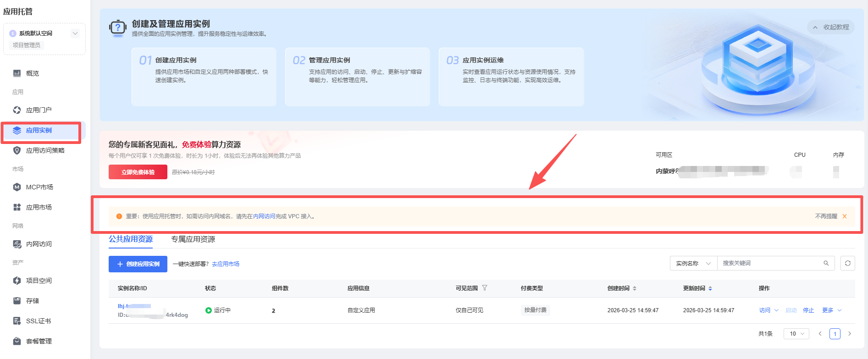The image size is (868, 359).
Task: Open the 套餐管理 package icon
Action: coord(17,341)
